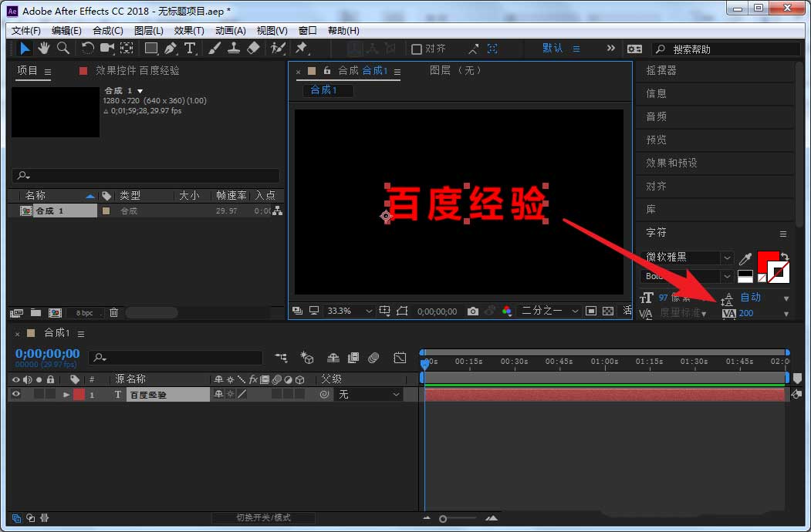811x532 pixels.
Task: Select the Horizontal Type tool
Action: click(189, 48)
